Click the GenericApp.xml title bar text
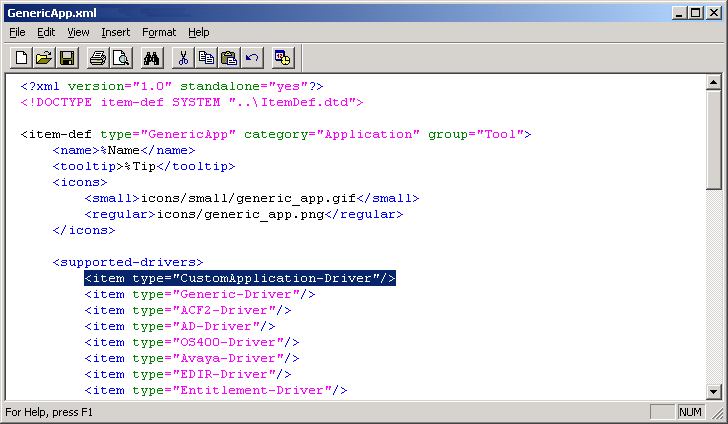Image resolution: width=728 pixels, height=424 pixels. (x=52, y=13)
